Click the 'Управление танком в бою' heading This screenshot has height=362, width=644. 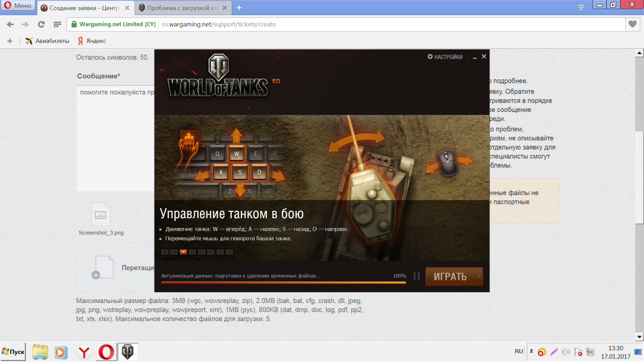click(x=232, y=213)
